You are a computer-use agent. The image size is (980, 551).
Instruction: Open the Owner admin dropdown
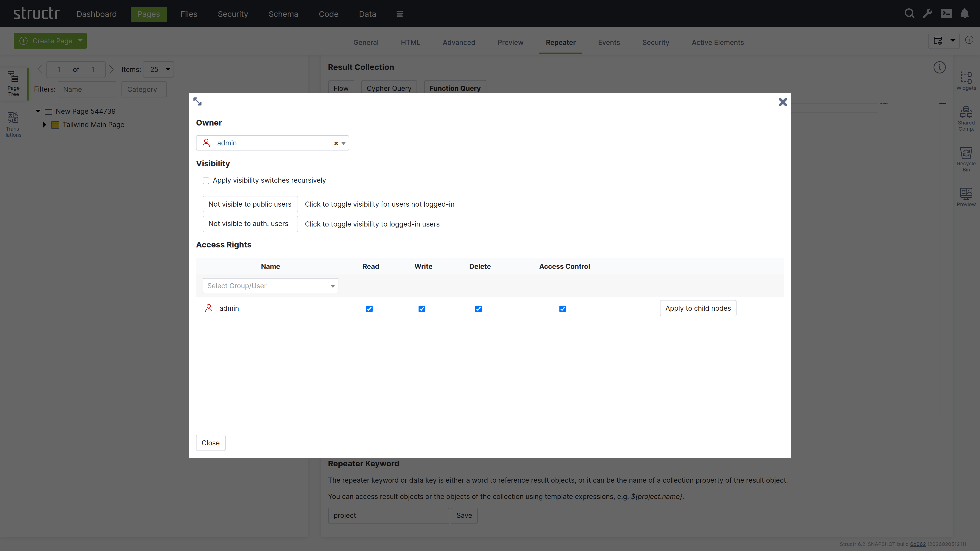click(x=272, y=143)
